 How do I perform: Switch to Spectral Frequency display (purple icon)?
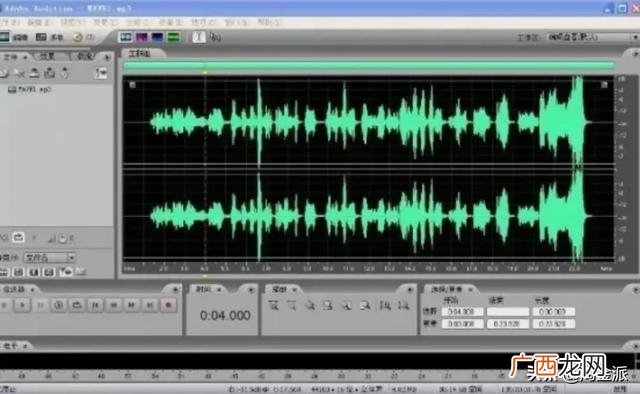point(142,37)
